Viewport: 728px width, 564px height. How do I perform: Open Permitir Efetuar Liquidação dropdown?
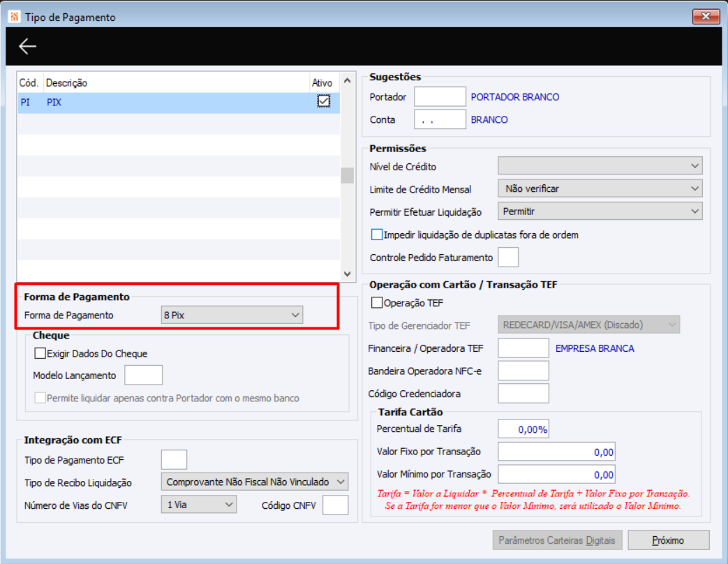point(600,211)
